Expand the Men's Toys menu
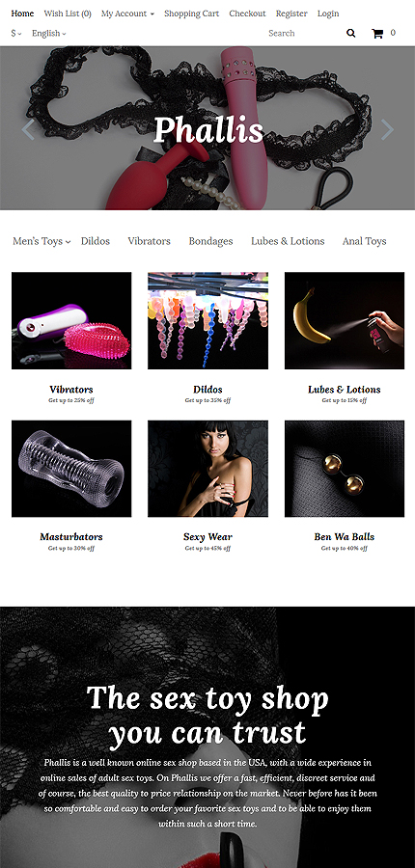415x868 pixels. pyautogui.click(x=41, y=241)
